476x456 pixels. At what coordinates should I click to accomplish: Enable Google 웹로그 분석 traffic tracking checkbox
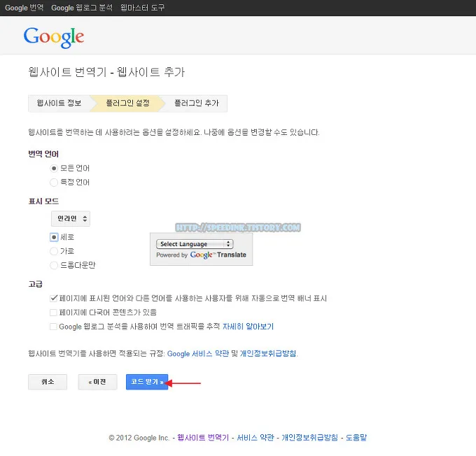click(x=53, y=327)
